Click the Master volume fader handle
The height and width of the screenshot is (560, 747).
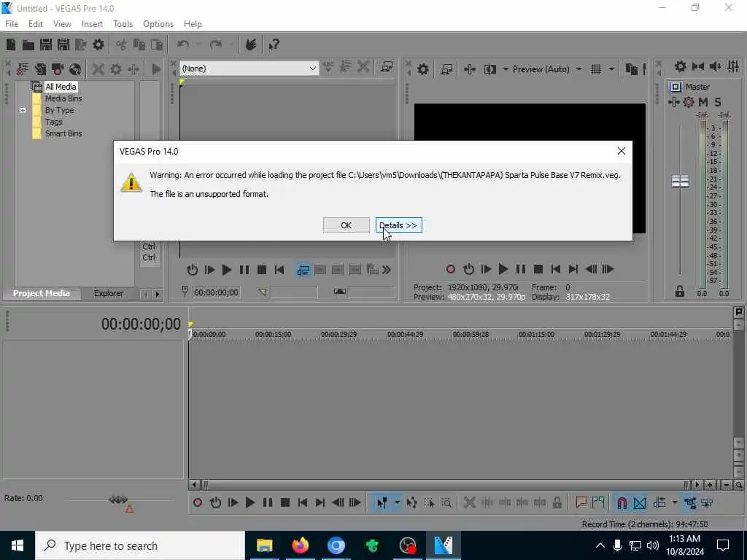coord(680,181)
